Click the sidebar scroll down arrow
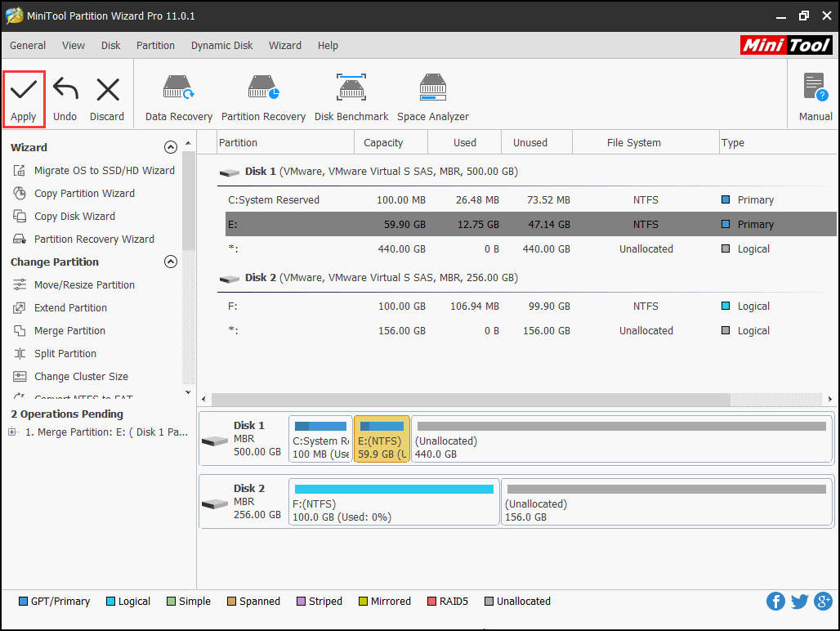The width and height of the screenshot is (840, 631). click(x=188, y=392)
